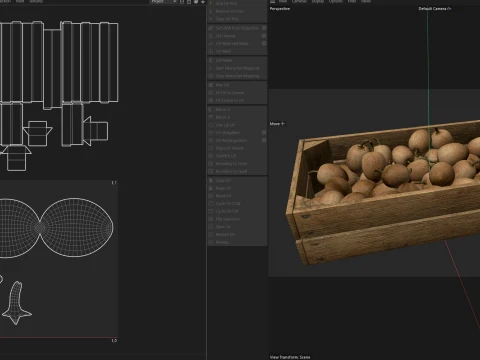Click the Start Interactive Mapping icon

[211, 68]
